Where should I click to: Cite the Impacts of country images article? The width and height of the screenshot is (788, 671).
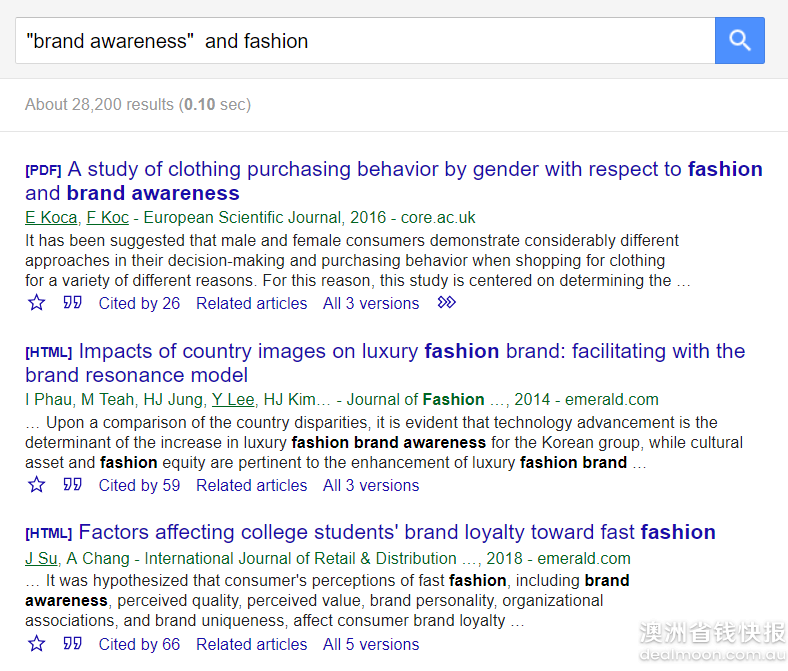tap(72, 485)
